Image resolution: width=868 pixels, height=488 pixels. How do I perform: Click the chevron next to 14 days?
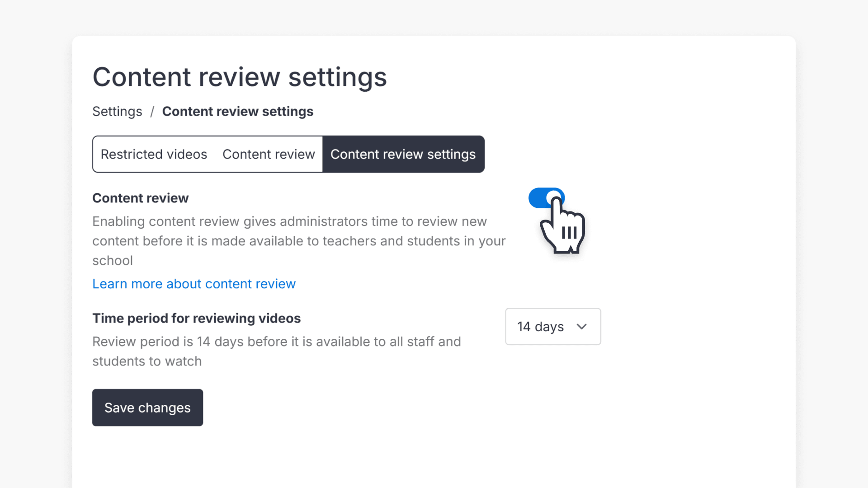tap(582, 326)
